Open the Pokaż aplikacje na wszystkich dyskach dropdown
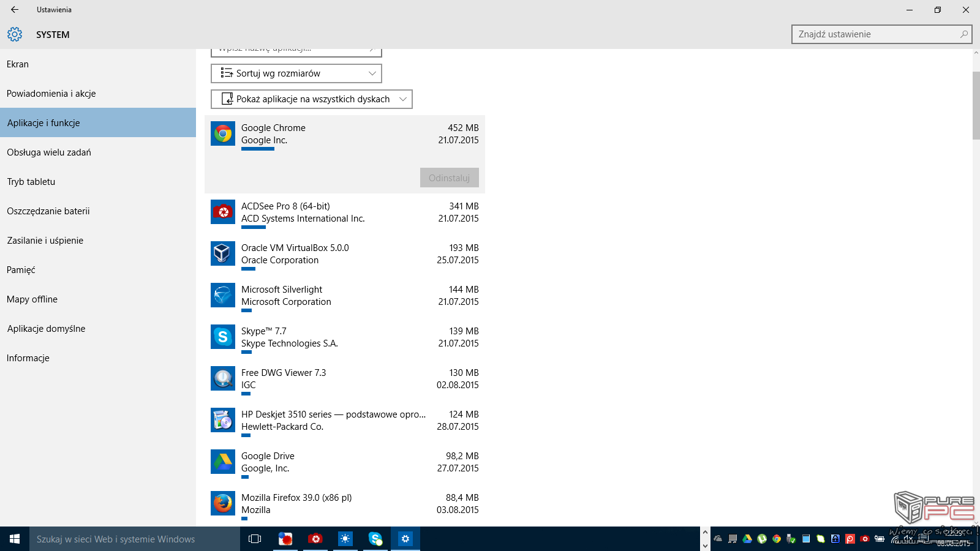 [x=312, y=99]
